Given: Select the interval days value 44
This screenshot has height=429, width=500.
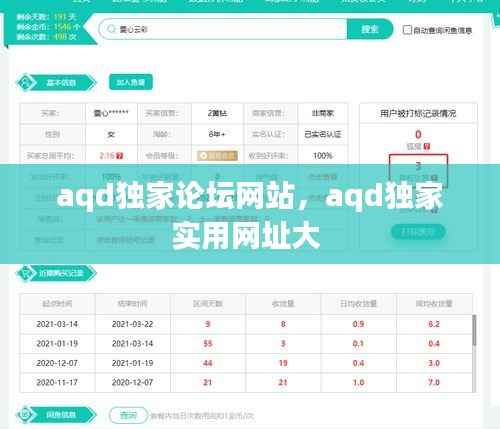Looking at the screenshot, I should 208,363.
